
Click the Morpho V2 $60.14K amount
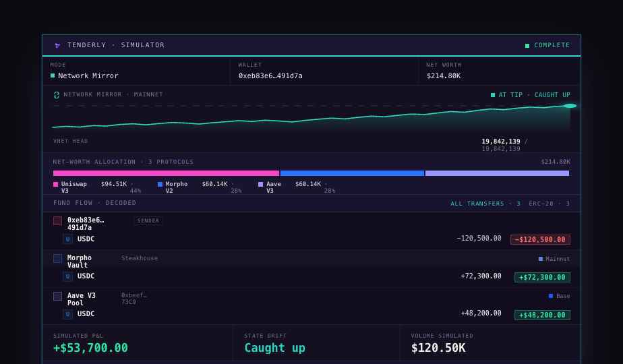(214, 184)
